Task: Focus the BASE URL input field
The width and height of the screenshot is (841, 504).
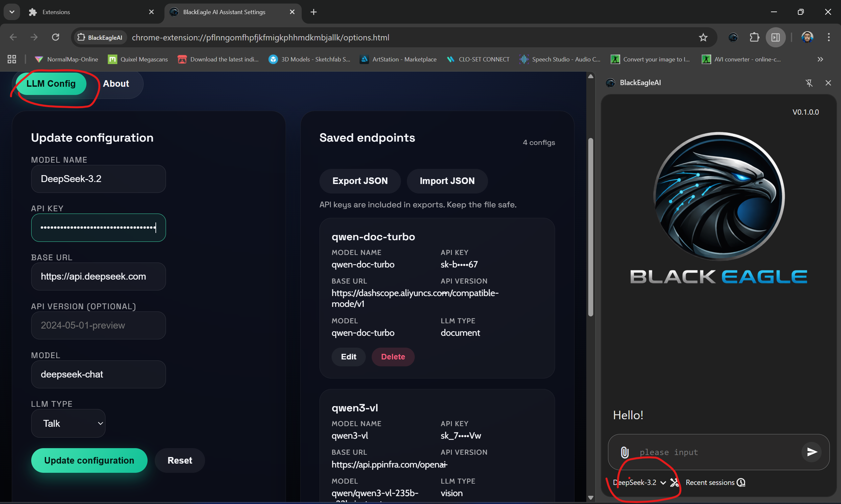Action: point(98,276)
